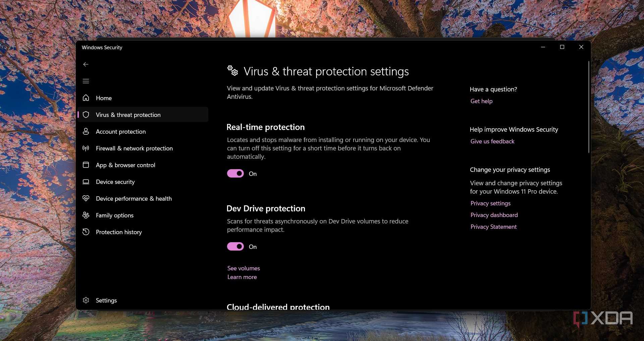Click the Family options people icon

pos(86,215)
